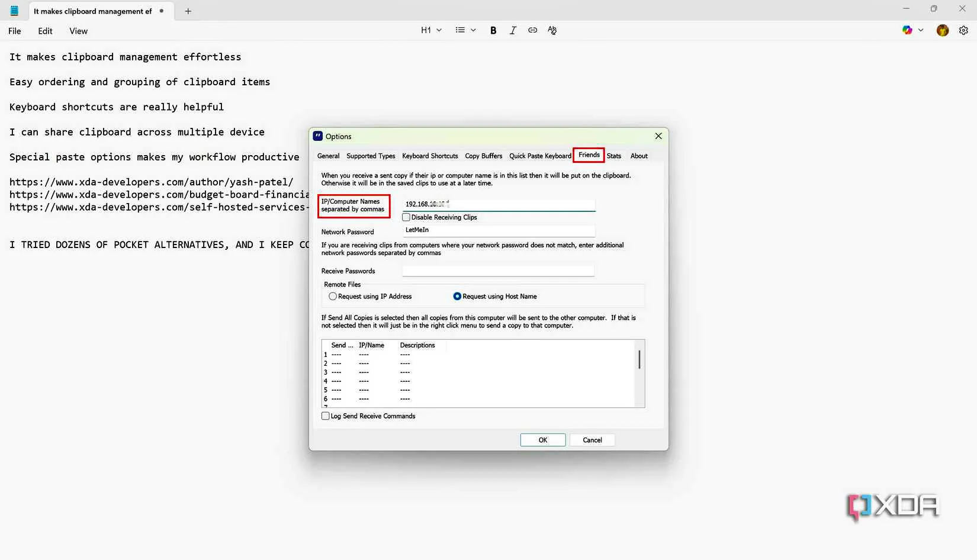977x560 pixels.
Task: Toggle bold formatting in the toolbar
Action: coord(493,30)
